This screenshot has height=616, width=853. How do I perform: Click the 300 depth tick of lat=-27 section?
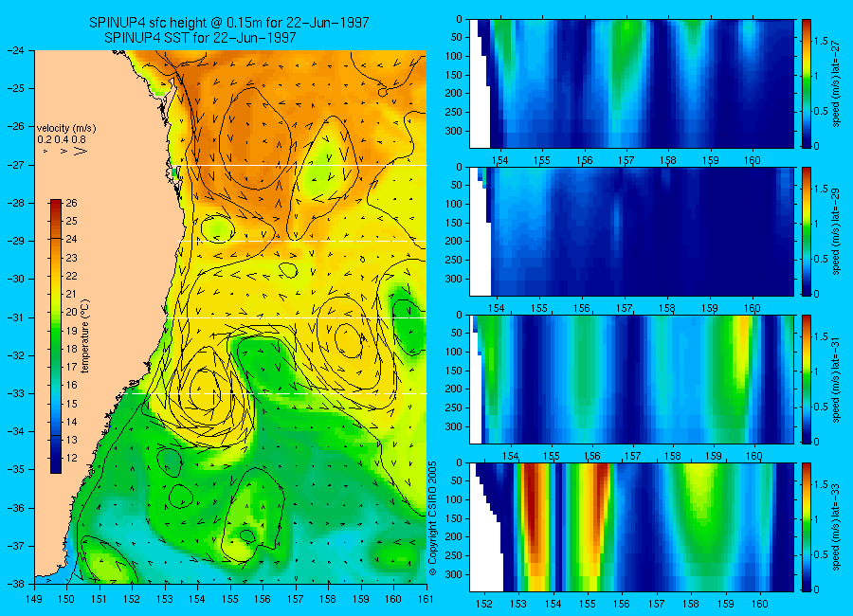[453, 131]
